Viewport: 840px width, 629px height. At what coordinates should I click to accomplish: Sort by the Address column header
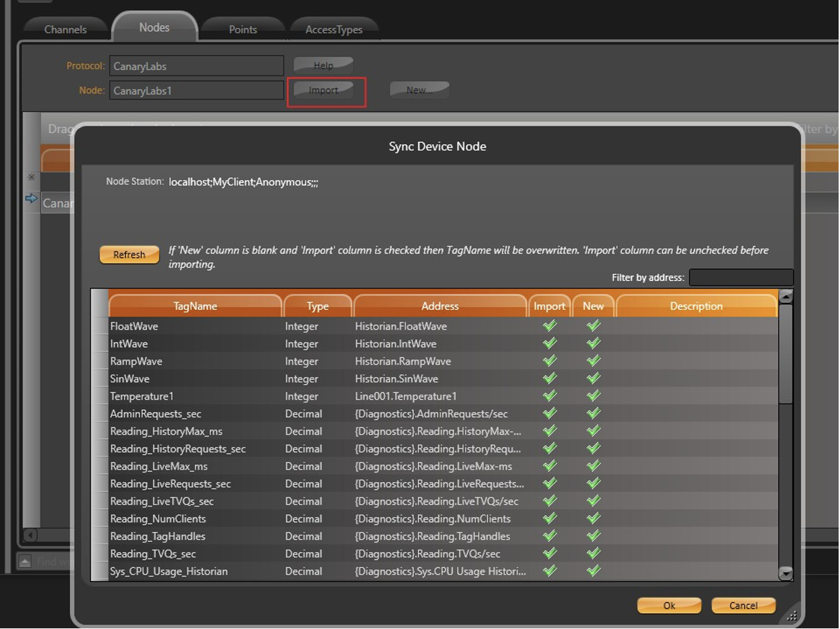(440, 306)
